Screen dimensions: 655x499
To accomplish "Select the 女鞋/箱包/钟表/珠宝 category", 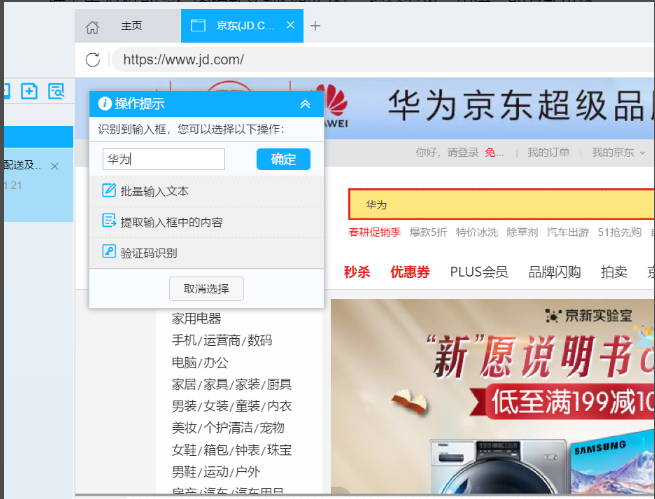I will pos(231,450).
